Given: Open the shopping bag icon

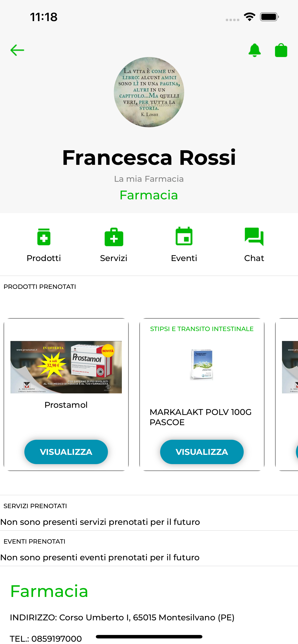Looking at the screenshot, I should click(281, 50).
